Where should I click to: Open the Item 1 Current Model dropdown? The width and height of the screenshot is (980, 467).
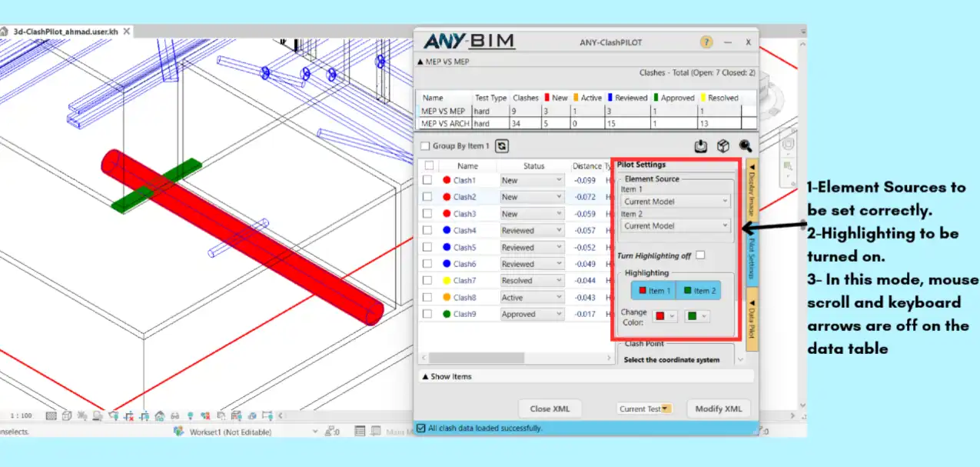point(676,202)
